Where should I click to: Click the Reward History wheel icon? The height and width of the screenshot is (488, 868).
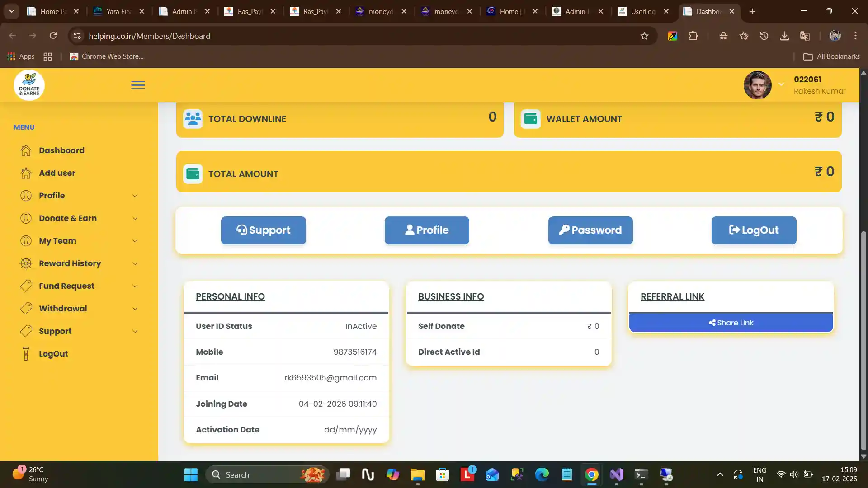click(26, 263)
